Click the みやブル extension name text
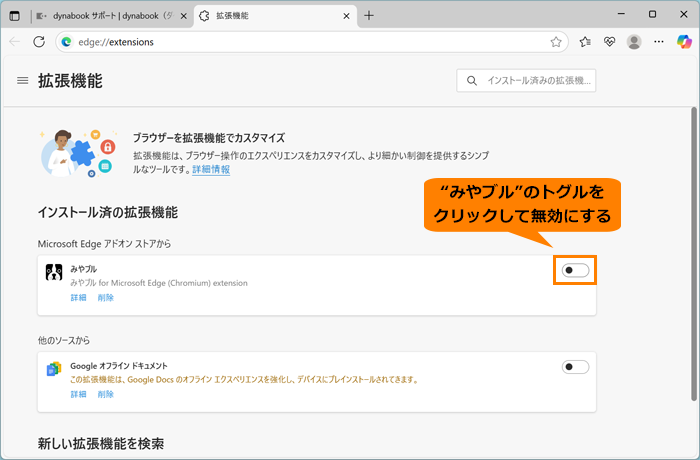Screen dimensions: 700x460 83,269
